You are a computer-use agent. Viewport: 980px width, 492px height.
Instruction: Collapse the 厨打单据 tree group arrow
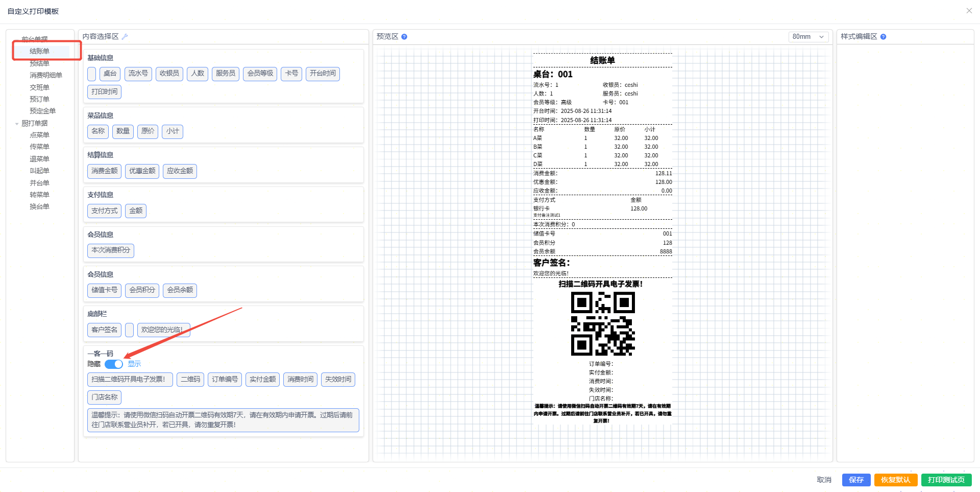click(17, 124)
